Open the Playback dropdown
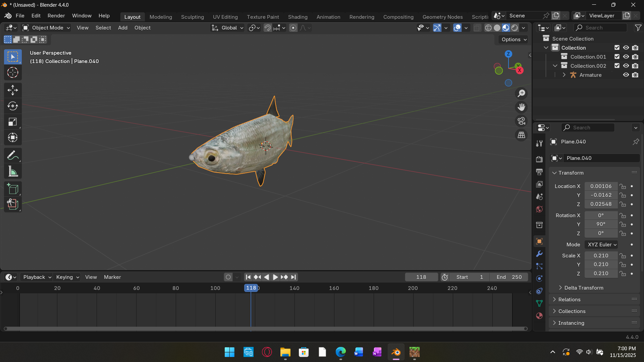644x362 pixels. coord(37,277)
